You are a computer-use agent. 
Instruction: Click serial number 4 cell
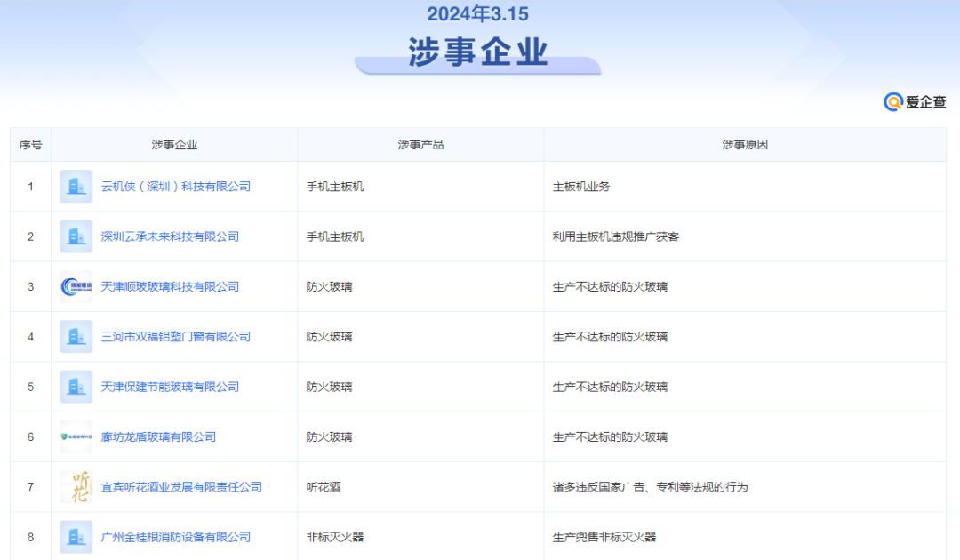tap(30, 337)
